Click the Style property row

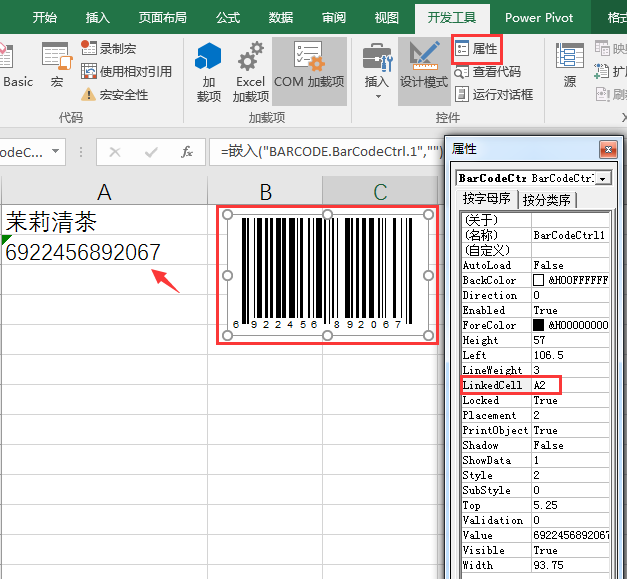coord(535,475)
